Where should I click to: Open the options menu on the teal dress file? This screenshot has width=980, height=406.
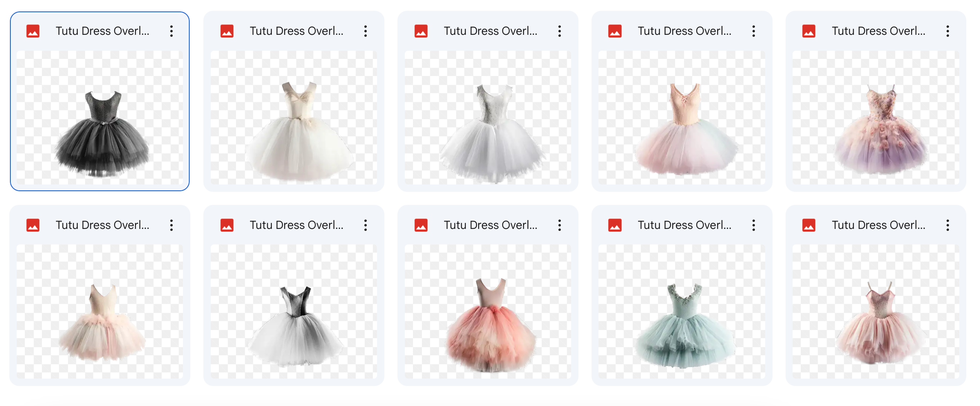(x=754, y=225)
